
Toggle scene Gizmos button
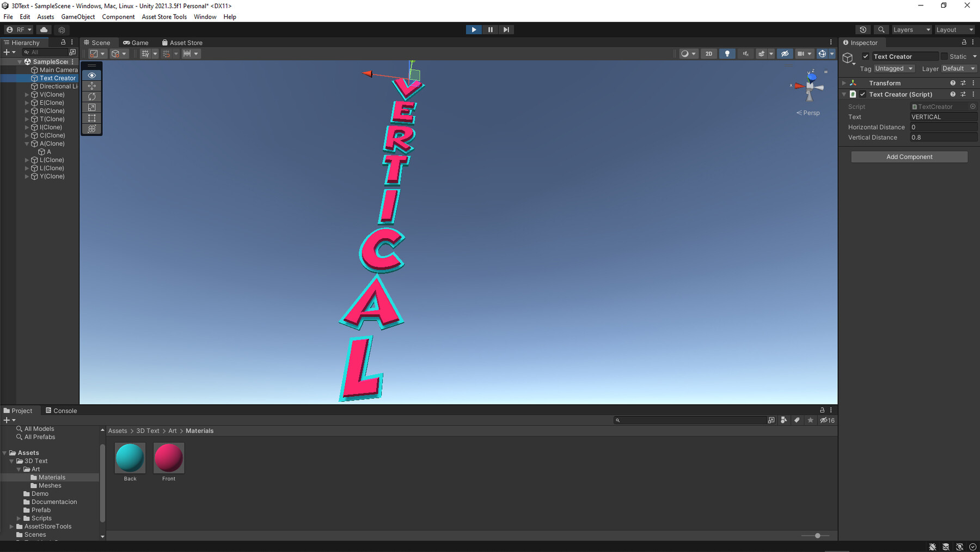[x=822, y=53]
